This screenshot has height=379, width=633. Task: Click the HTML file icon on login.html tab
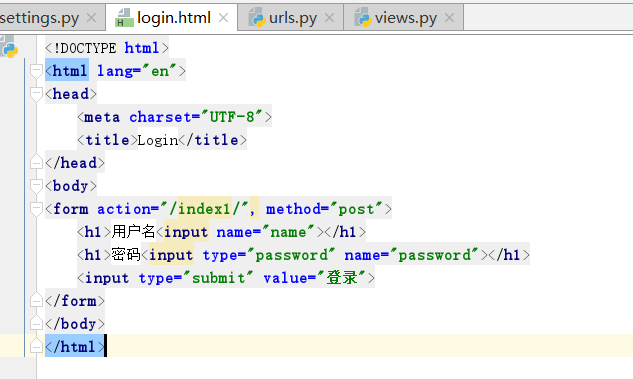[x=124, y=18]
